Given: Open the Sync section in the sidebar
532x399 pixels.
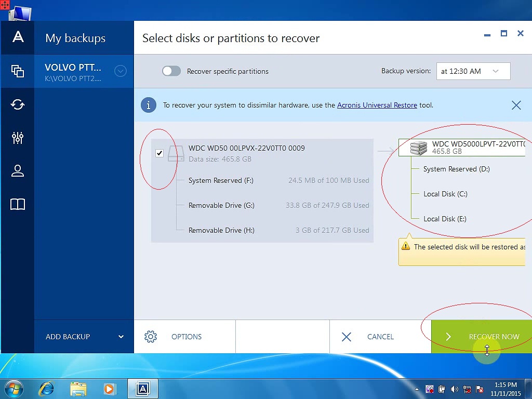Looking at the screenshot, I should (18, 104).
